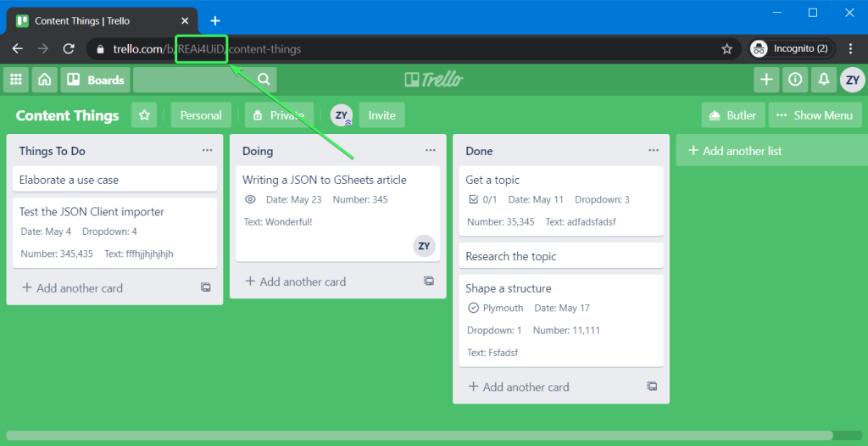Create from template in Done list
Viewport: 868px width, 446px height.
pos(653,386)
